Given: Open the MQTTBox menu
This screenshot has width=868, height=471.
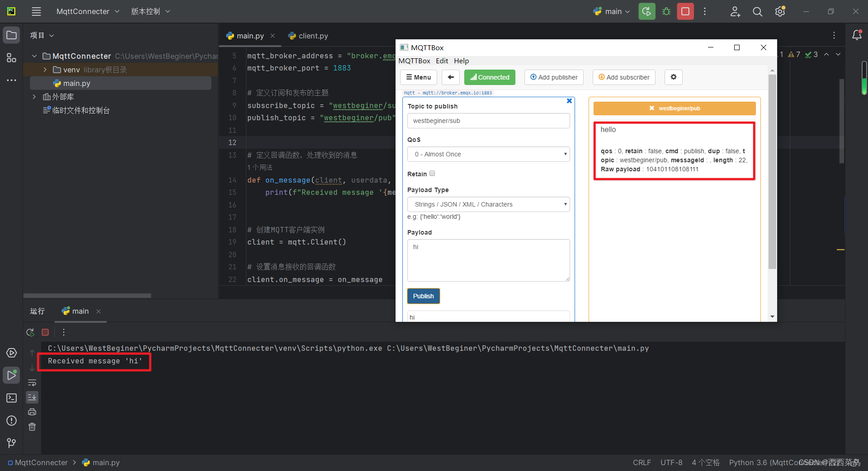Looking at the screenshot, I should [414, 61].
